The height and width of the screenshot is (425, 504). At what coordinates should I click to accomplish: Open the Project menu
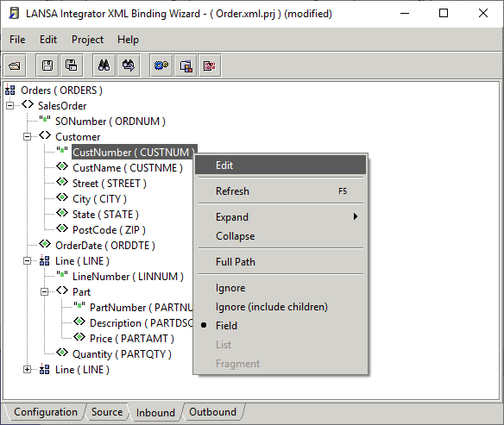(x=87, y=40)
